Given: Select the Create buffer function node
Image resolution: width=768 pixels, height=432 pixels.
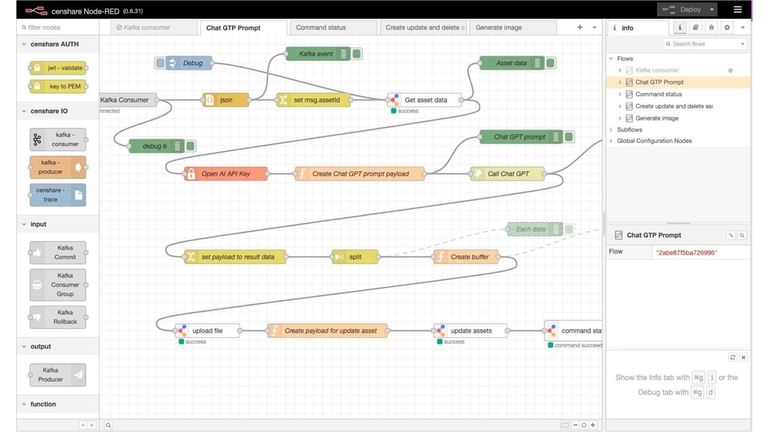Looking at the screenshot, I should (466, 257).
